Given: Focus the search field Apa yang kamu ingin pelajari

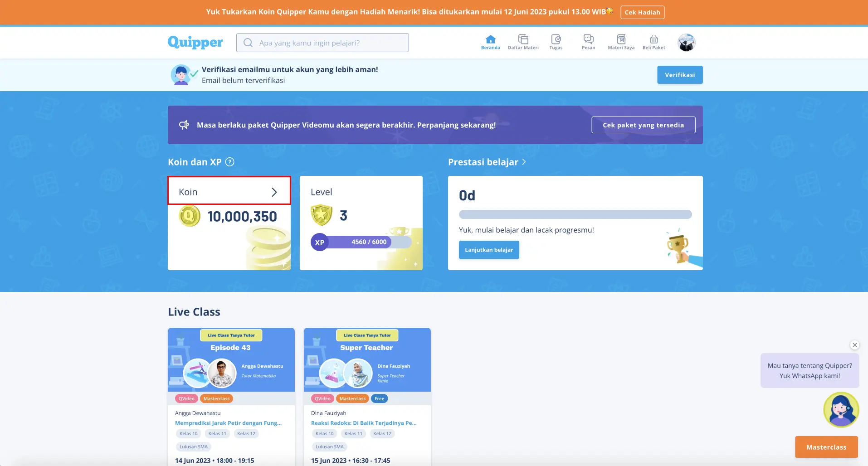Looking at the screenshot, I should [322, 43].
